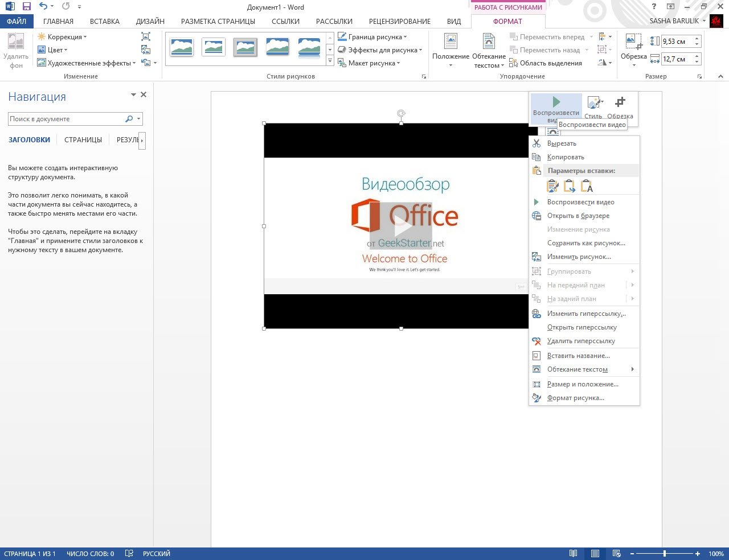This screenshot has height=560, width=729.
Task: Switch to the ВСТАВКА tab
Action: click(x=105, y=21)
